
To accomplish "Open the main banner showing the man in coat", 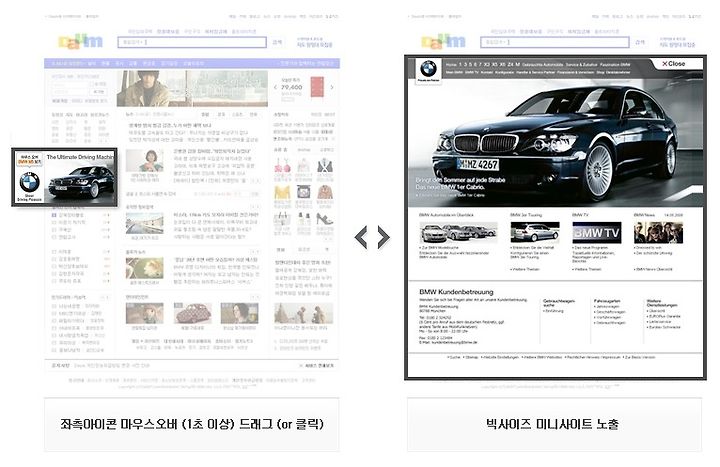I will click(x=192, y=88).
